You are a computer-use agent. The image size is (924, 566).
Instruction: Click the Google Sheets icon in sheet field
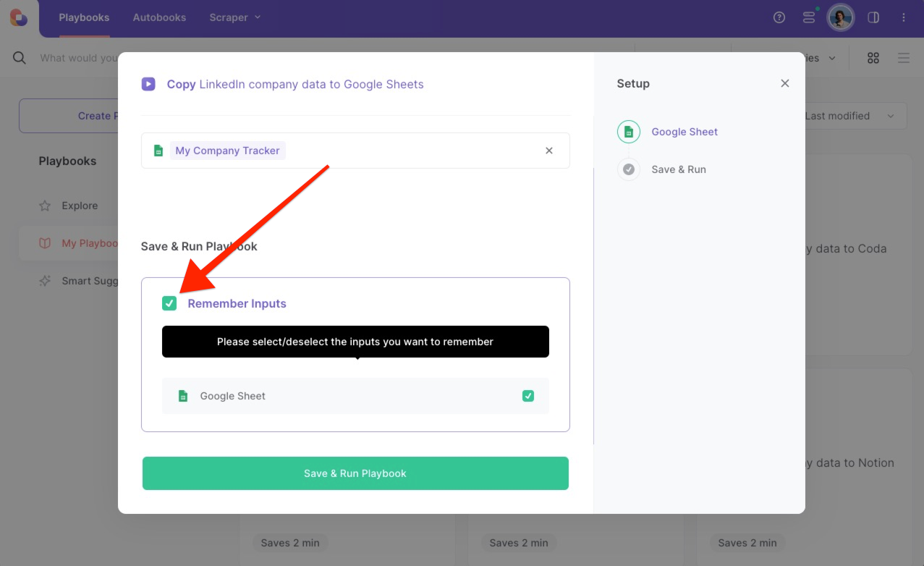pyautogui.click(x=158, y=151)
